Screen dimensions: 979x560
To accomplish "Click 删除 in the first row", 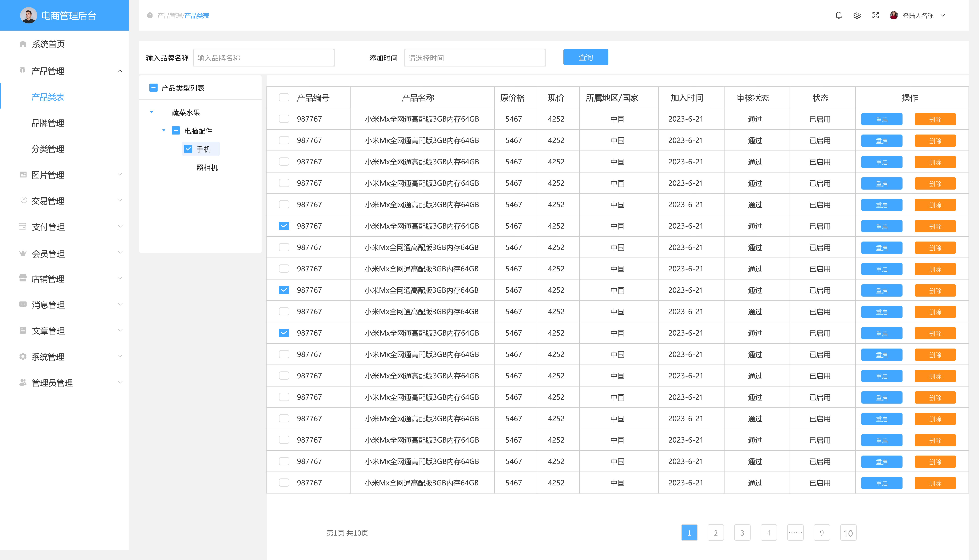I will click(x=935, y=119).
